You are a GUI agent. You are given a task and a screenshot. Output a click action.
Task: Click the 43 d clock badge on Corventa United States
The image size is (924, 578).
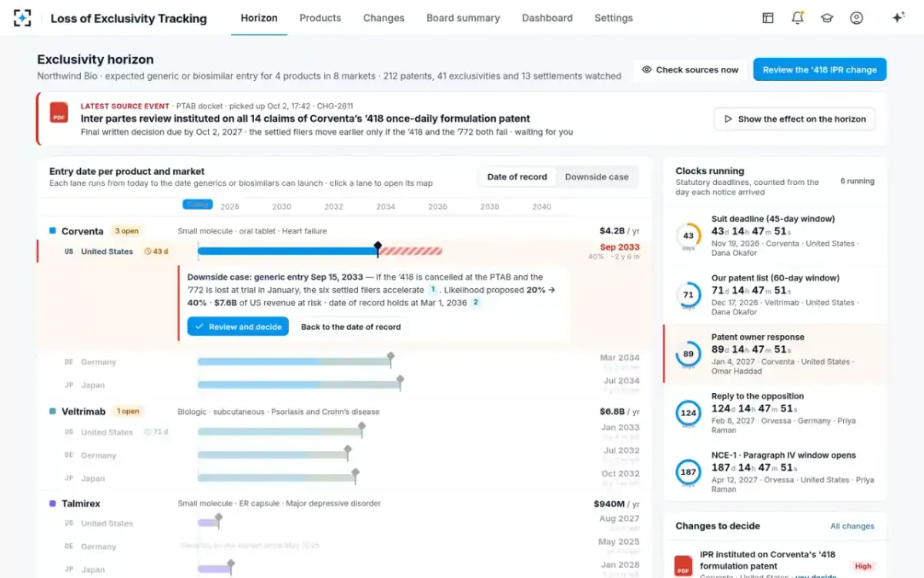click(x=156, y=251)
